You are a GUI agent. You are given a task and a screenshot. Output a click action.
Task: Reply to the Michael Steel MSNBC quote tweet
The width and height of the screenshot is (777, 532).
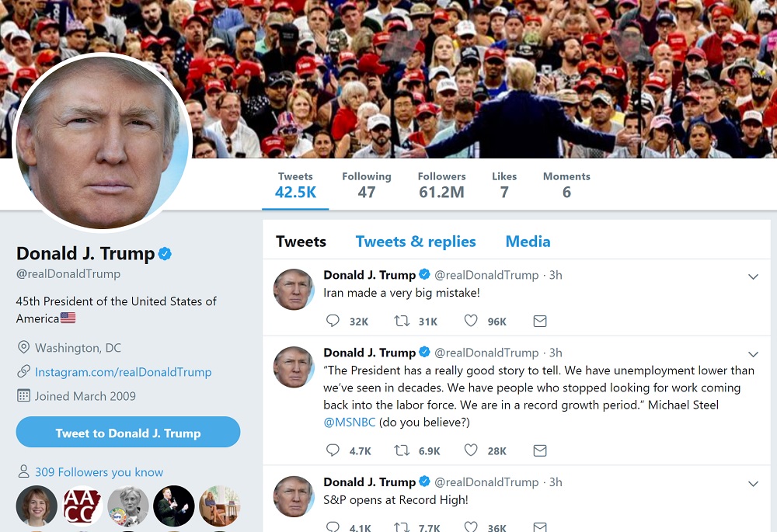pos(333,450)
